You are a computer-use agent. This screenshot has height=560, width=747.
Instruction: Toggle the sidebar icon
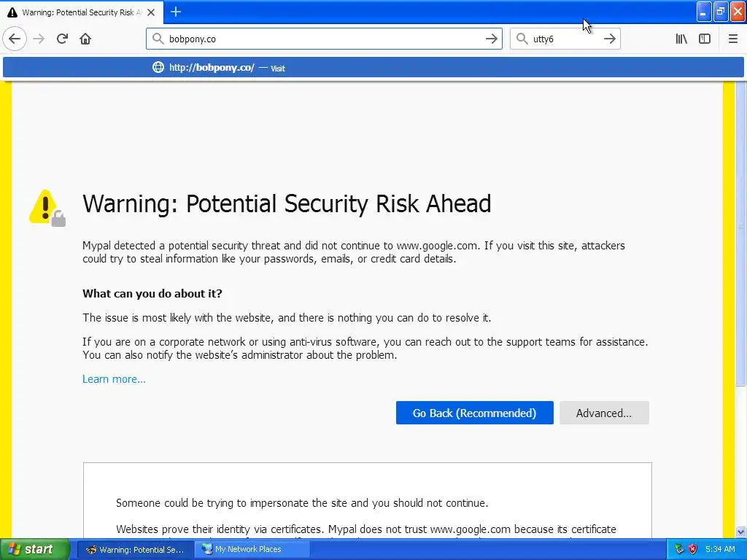click(x=705, y=39)
